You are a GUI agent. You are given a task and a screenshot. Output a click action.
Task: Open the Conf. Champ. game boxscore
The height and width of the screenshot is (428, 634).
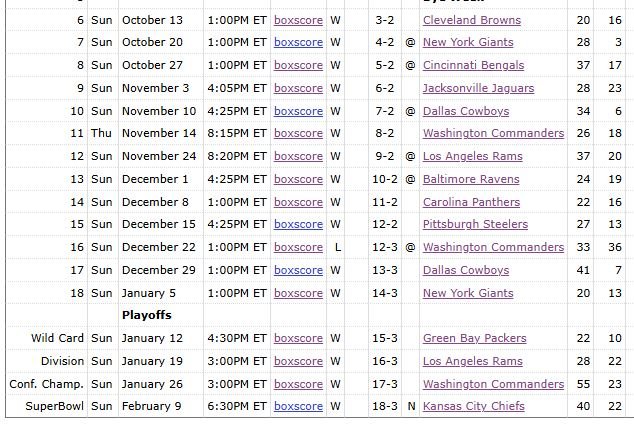coord(298,384)
